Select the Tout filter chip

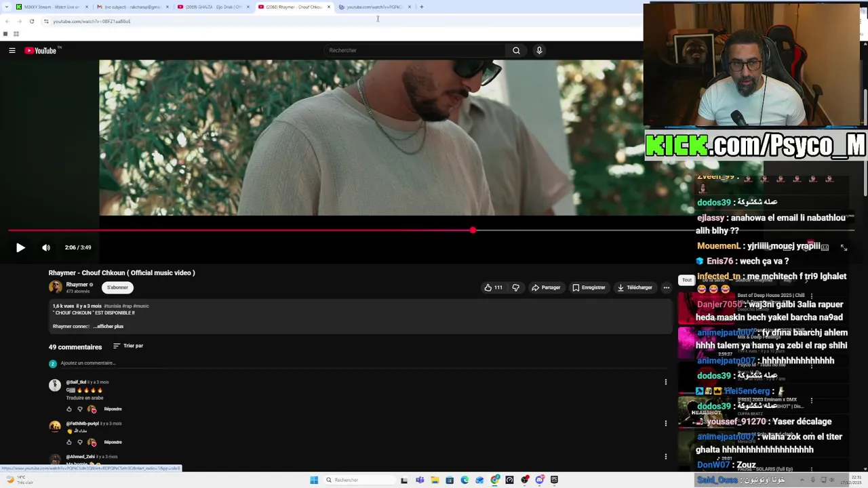pyautogui.click(x=686, y=280)
